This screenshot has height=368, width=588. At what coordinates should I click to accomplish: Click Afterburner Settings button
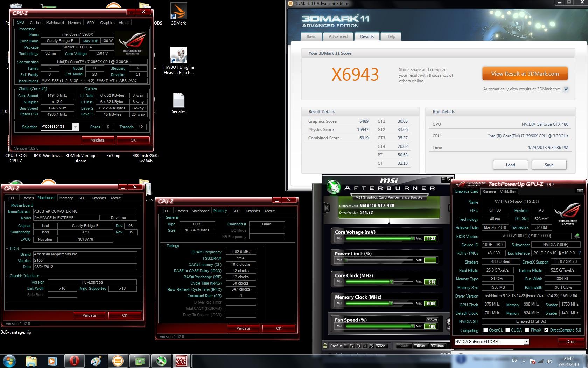[437, 346]
